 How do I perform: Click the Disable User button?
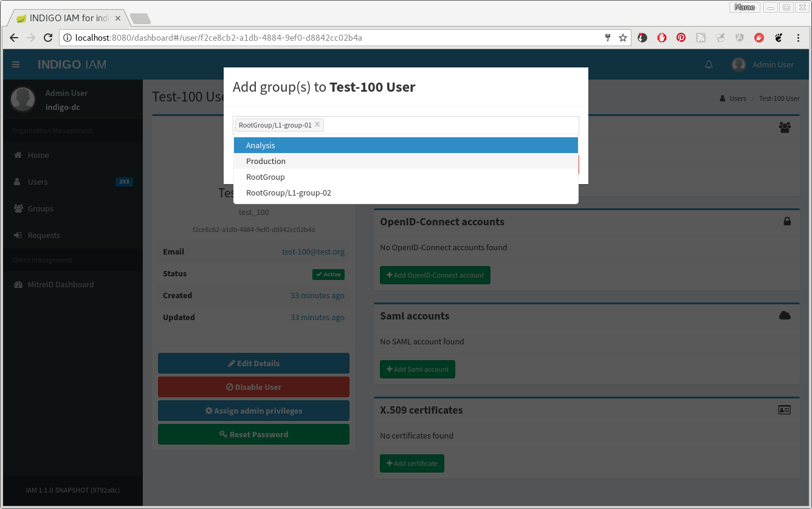point(253,387)
